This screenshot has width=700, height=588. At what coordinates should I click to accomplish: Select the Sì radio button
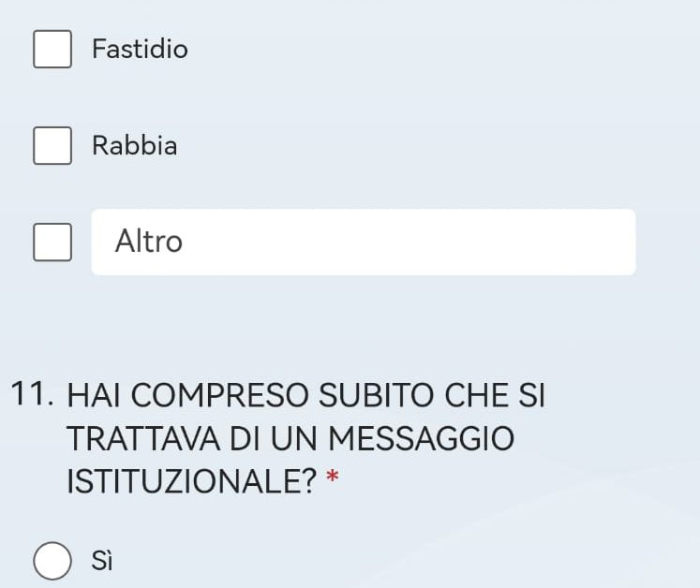[x=52, y=561]
